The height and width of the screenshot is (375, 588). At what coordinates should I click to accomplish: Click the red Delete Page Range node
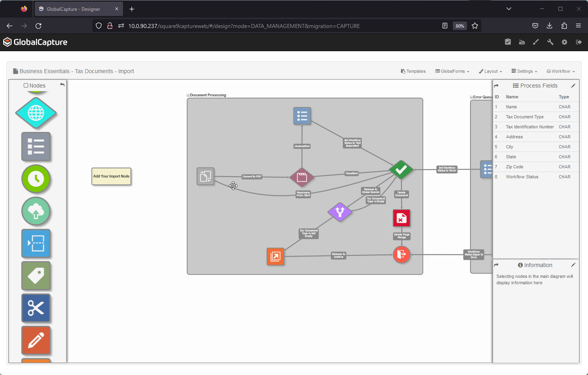pos(401,218)
